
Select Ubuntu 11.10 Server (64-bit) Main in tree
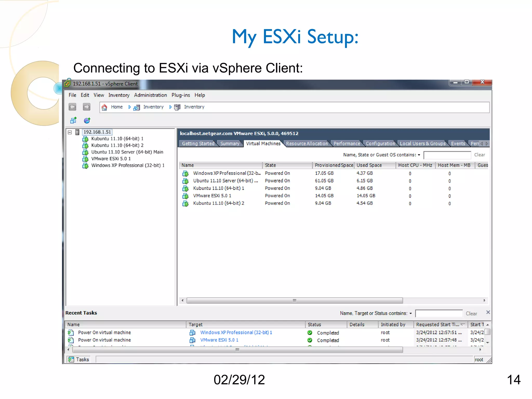click(x=127, y=152)
